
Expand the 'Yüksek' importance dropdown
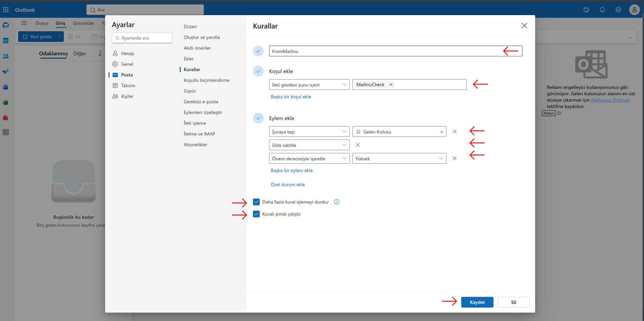coord(399,158)
